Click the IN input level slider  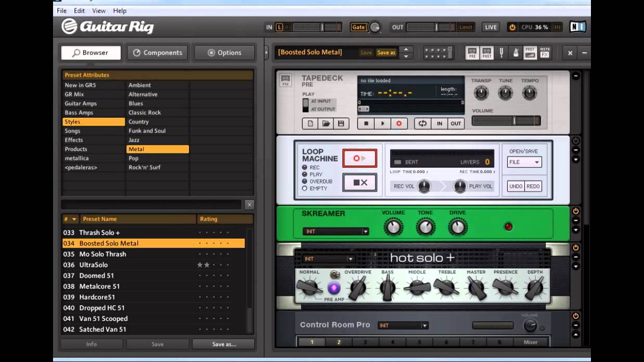(316, 27)
